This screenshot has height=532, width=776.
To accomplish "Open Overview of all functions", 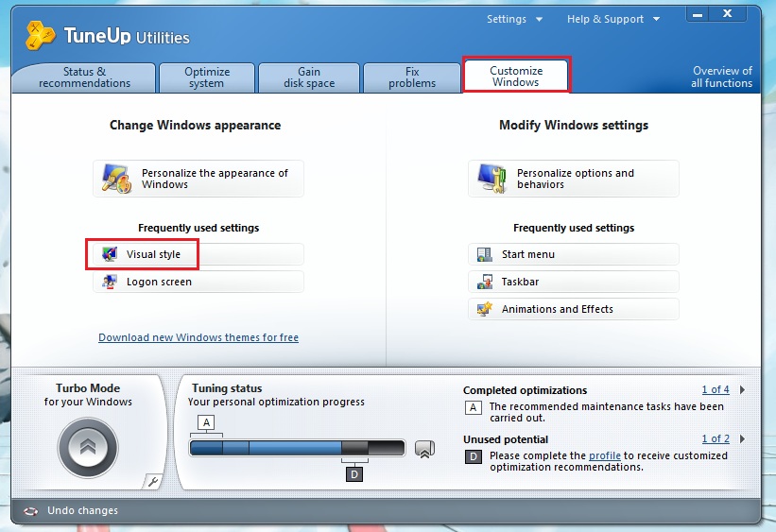I will pyautogui.click(x=721, y=77).
